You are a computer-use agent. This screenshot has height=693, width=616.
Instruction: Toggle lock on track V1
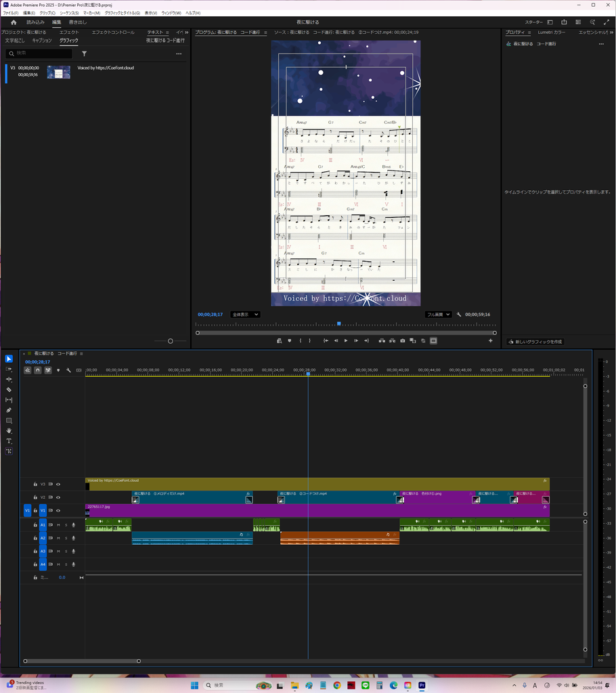pos(35,510)
